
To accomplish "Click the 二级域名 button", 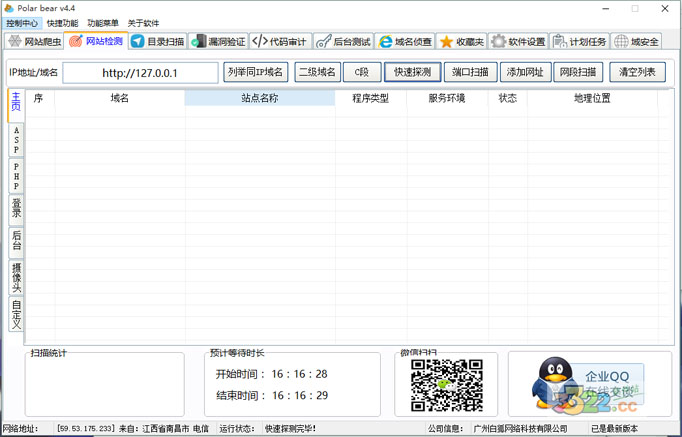I will click(x=318, y=72).
